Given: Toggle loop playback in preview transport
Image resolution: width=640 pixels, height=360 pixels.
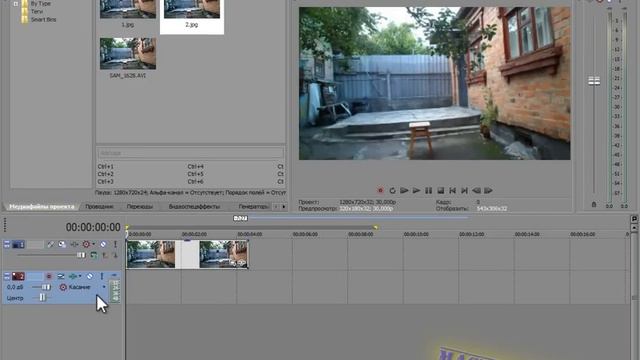Looking at the screenshot, I should coord(392,191).
